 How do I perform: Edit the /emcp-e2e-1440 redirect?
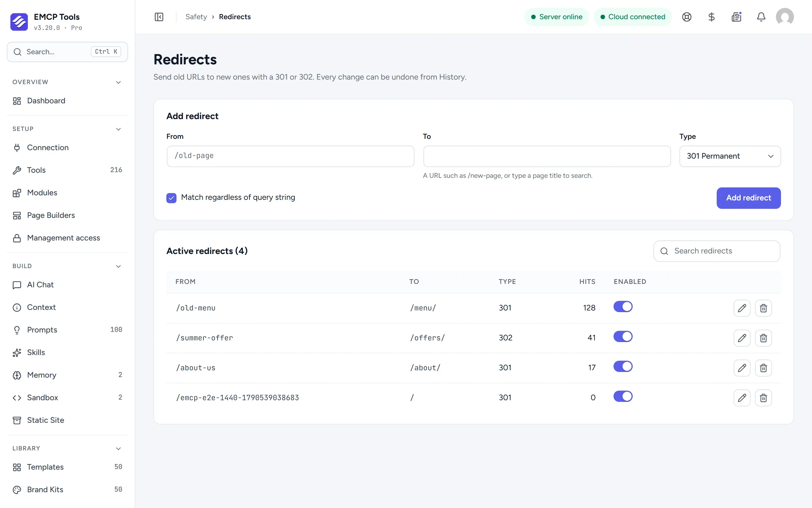click(x=742, y=398)
